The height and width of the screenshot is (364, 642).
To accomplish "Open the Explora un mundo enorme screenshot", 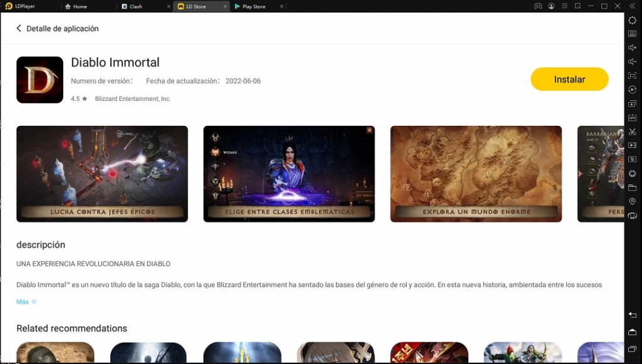I will 476,174.
